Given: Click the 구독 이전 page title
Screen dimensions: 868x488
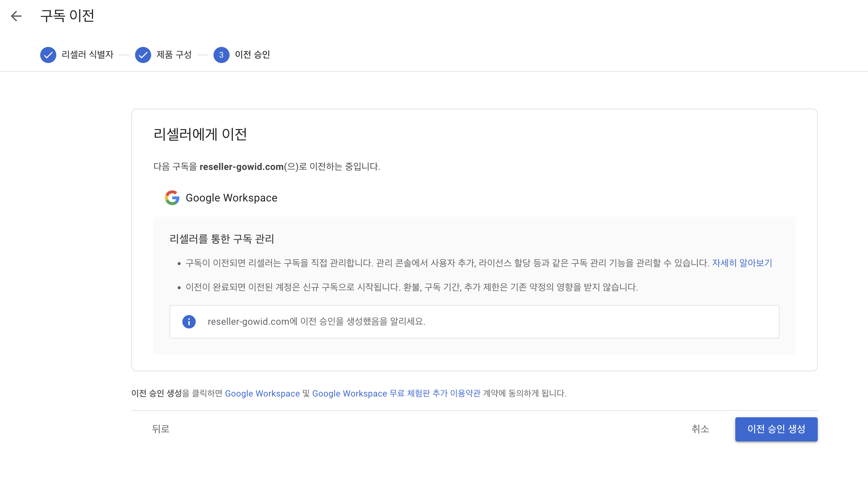Looking at the screenshot, I should (x=67, y=16).
